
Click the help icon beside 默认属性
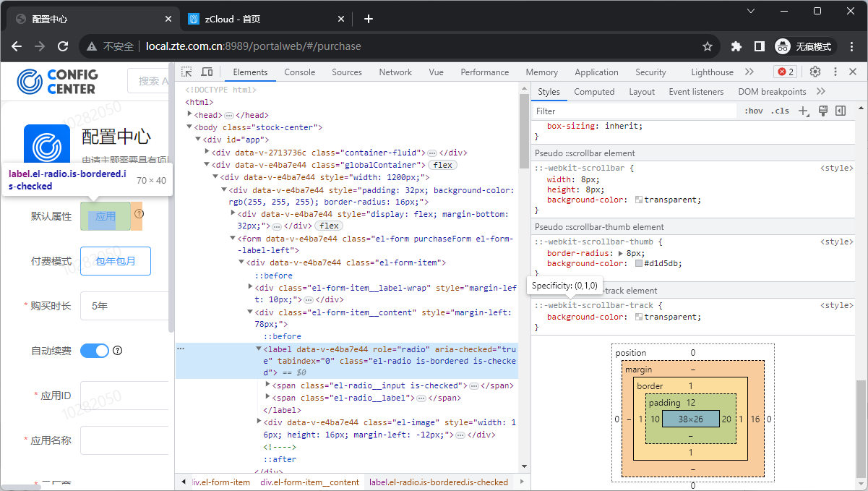pyautogui.click(x=139, y=214)
